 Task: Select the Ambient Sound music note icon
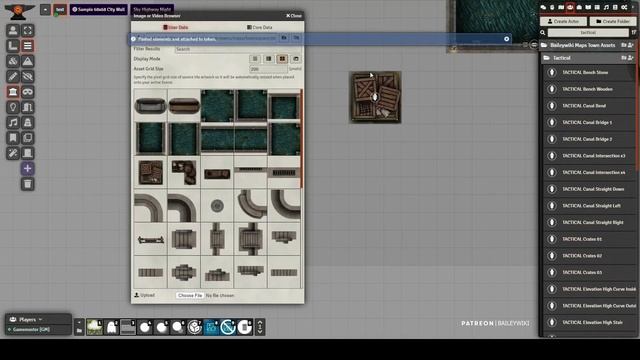(13, 122)
